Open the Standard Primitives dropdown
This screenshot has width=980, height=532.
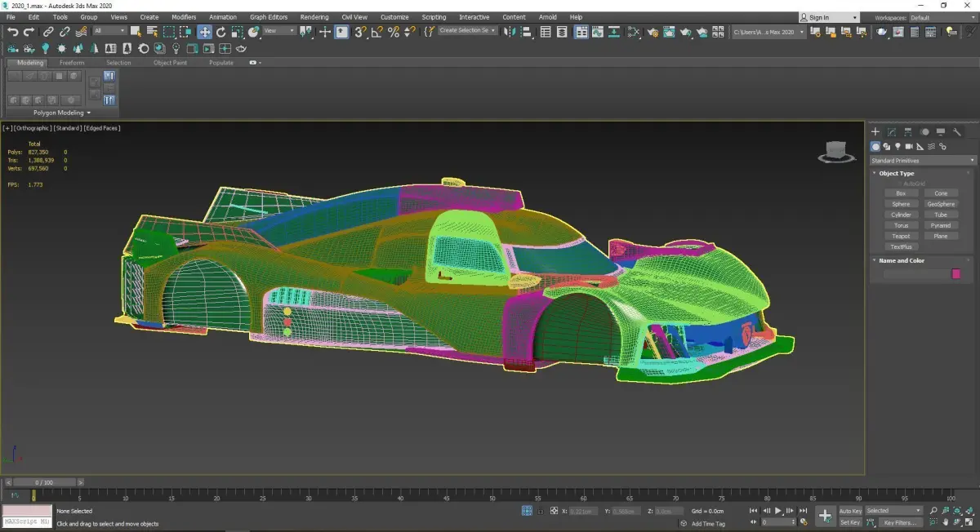[x=922, y=161]
